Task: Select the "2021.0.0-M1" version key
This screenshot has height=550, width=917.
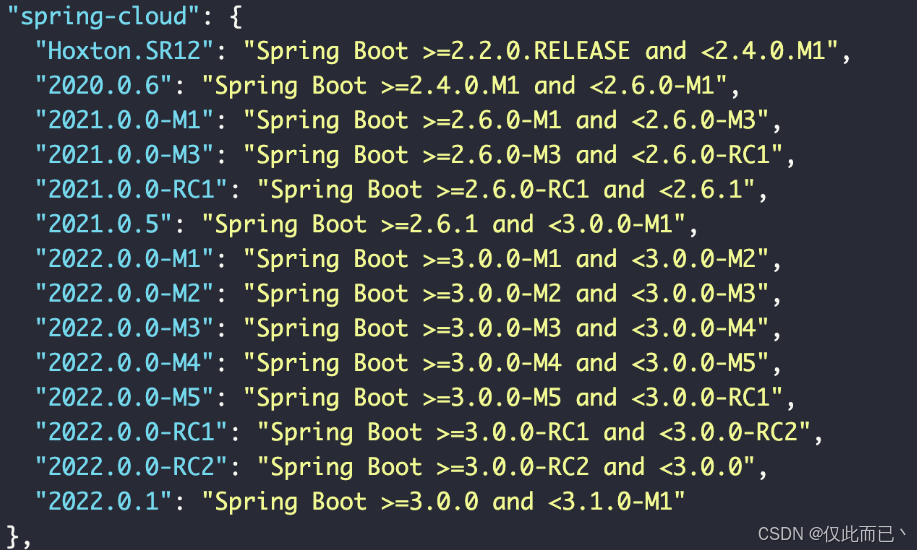Action: pos(125,120)
